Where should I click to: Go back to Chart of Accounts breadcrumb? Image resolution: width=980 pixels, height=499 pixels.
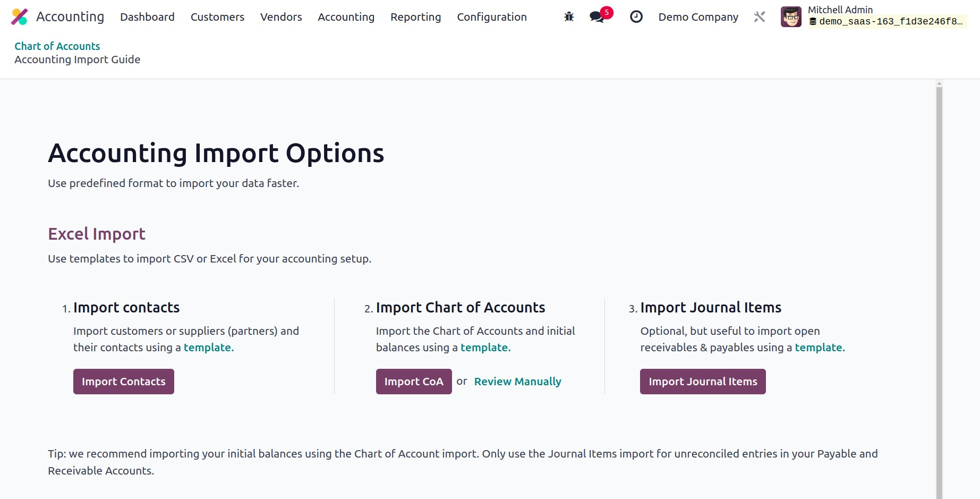point(57,46)
